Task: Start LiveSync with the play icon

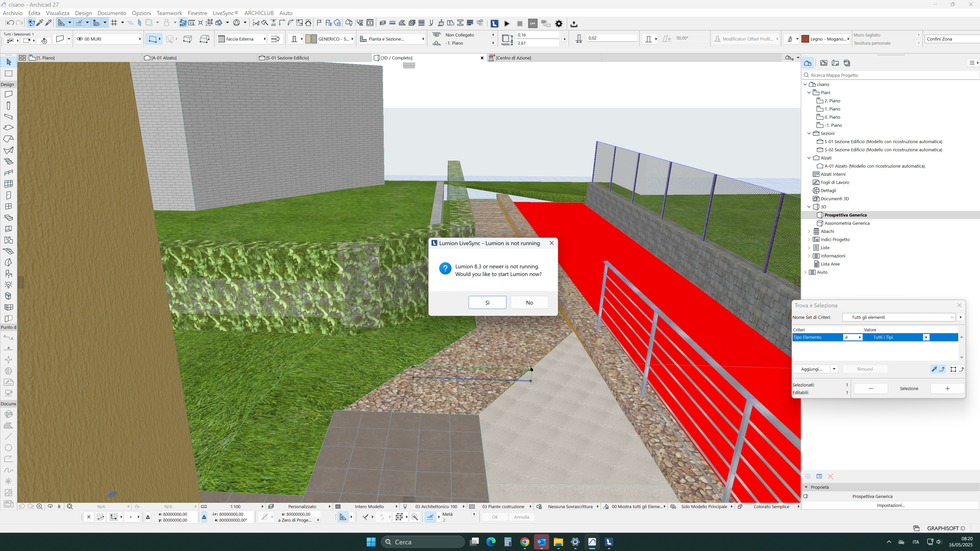Action: (507, 23)
